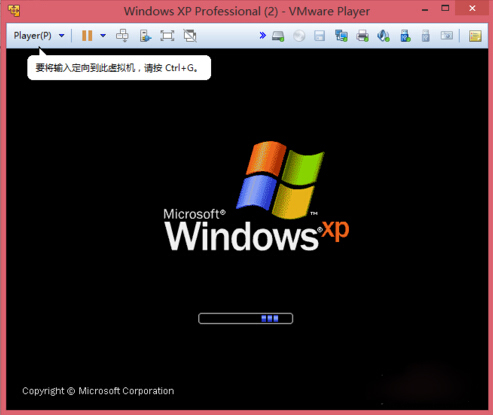This screenshot has width=493, height=415.
Task: Click the blue USB device icon
Action: (x=405, y=36)
